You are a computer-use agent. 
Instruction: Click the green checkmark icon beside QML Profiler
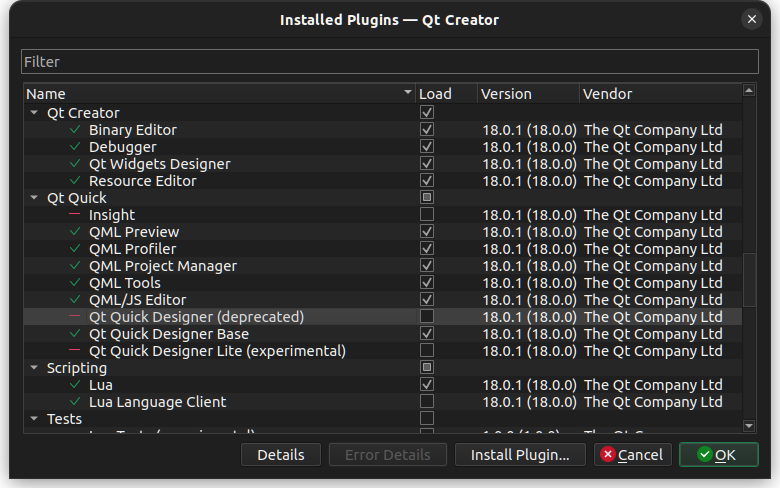pos(75,249)
